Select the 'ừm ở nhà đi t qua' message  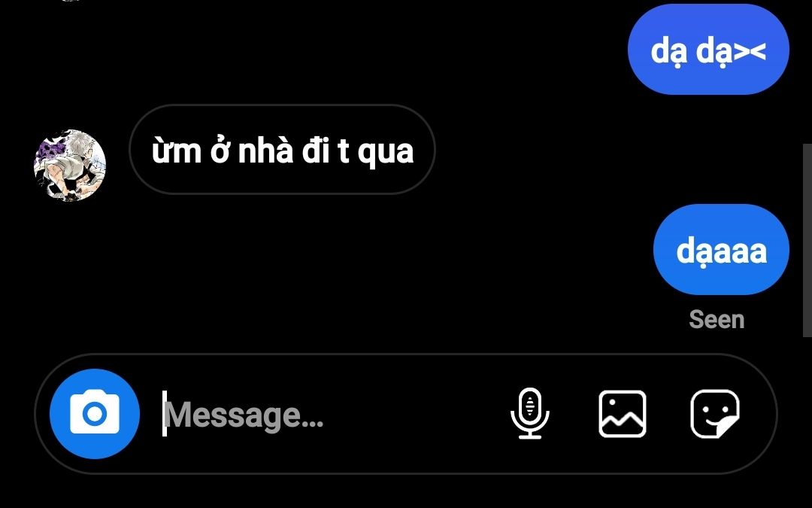point(282,149)
